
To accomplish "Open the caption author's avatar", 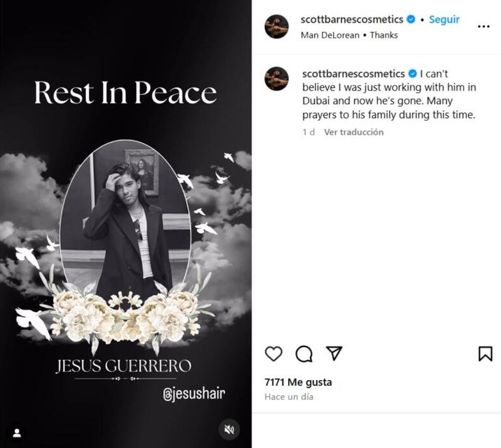I will (276, 79).
